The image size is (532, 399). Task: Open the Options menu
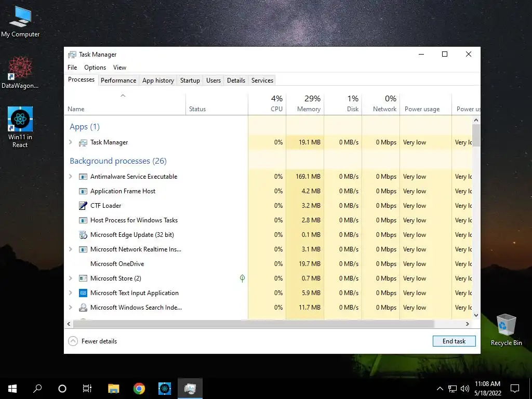click(x=95, y=68)
